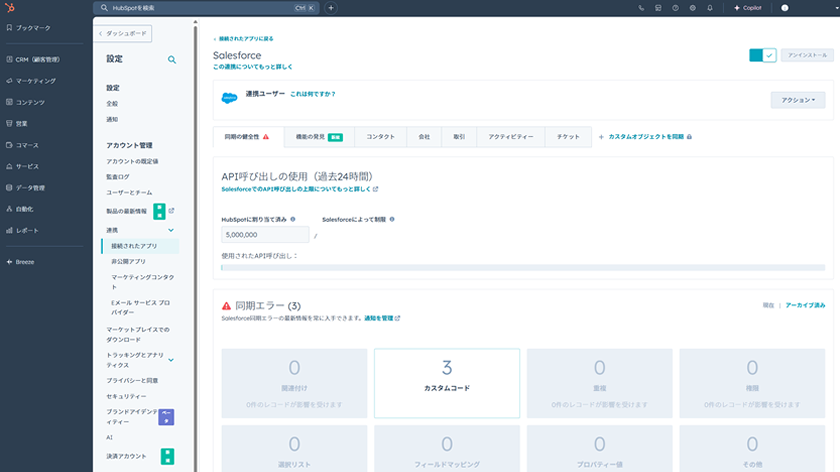Click the red sync error warning icon
Image resolution: width=840 pixels, height=472 pixels.
(x=226, y=306)
